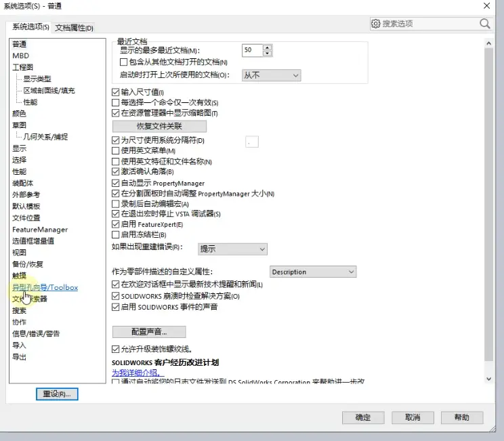Enable 每选择一个命令仅一次有效 option
The image size is (504, 441).
[x=115, y=102]
